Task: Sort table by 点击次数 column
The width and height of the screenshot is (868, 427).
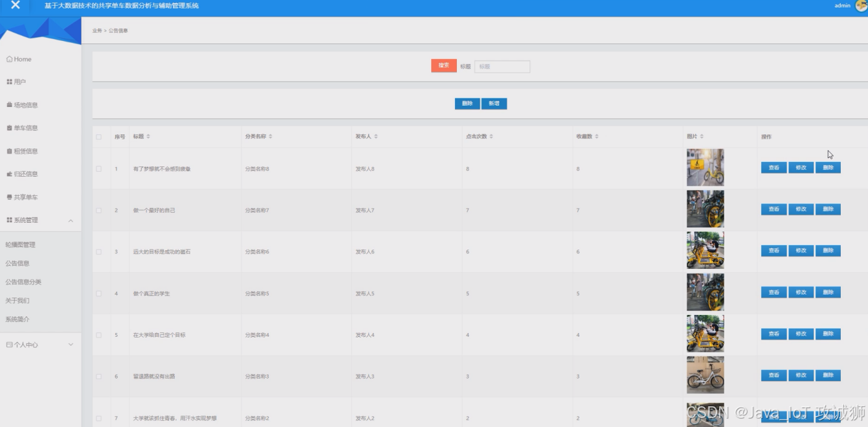Action: tap(480, 137)
